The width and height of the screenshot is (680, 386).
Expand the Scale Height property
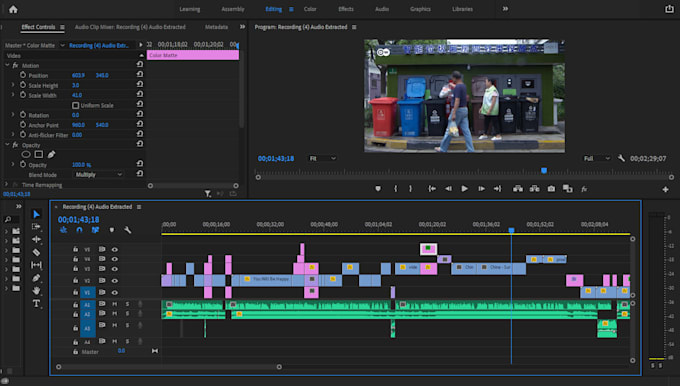pos(13,85)
